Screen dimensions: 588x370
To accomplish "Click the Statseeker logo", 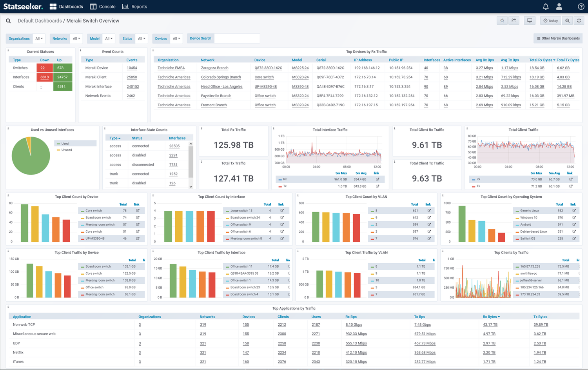I will tap(22, 6).
